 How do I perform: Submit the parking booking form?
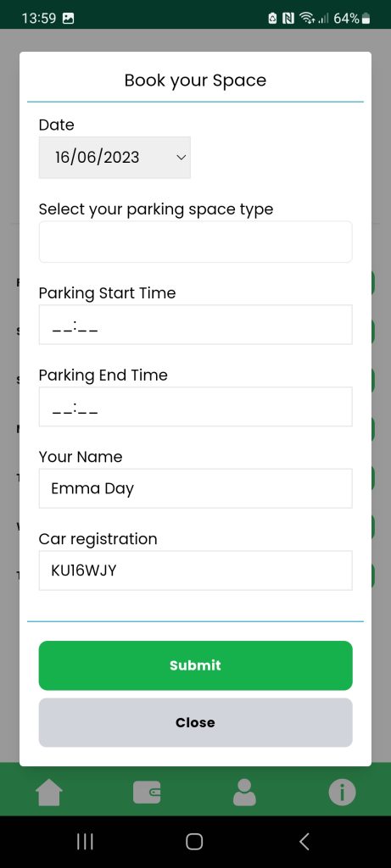[195, 665]
